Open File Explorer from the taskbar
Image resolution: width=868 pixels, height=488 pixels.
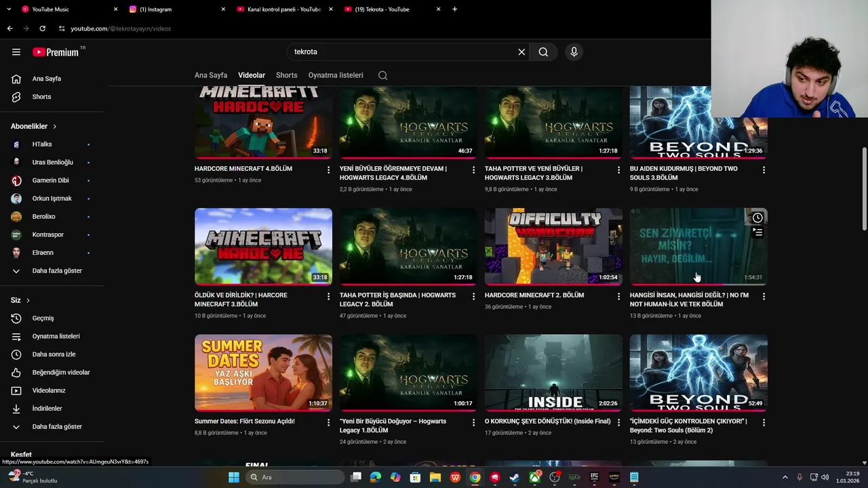435,477
